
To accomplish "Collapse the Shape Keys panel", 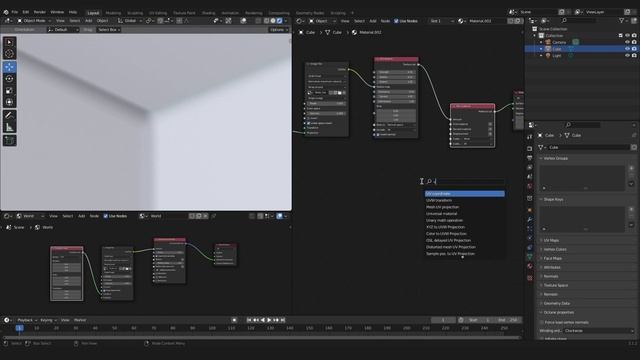I will (553, 200).
